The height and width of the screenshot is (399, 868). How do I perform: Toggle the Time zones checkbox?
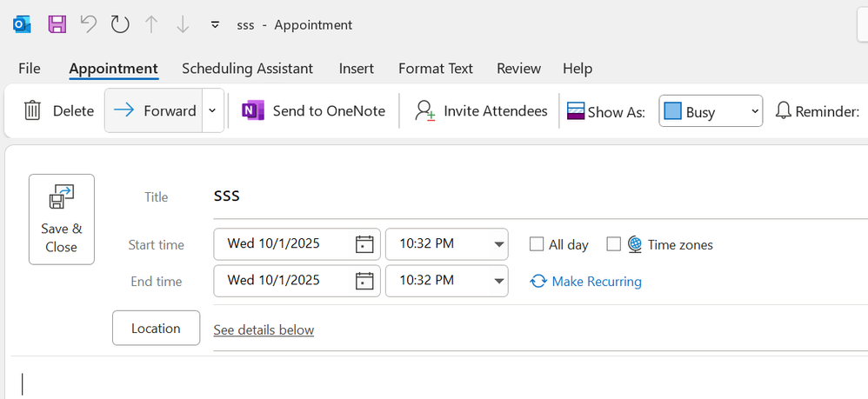coord(614,244)
